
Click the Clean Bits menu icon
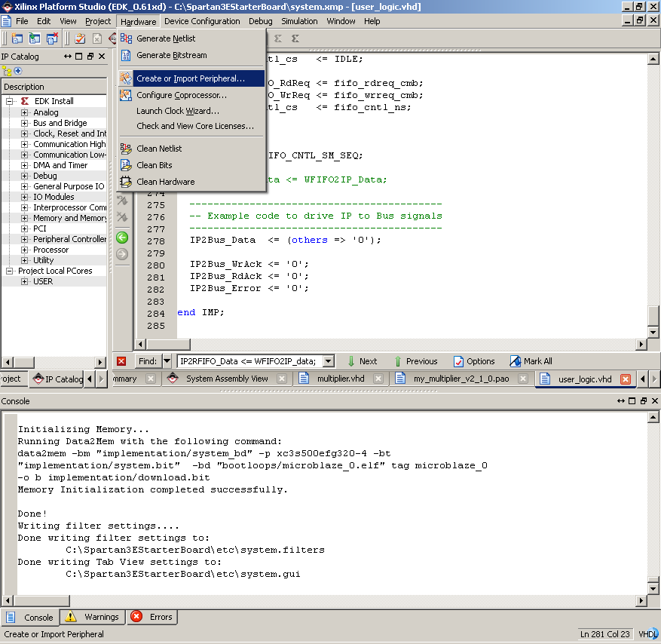[126, 165]
